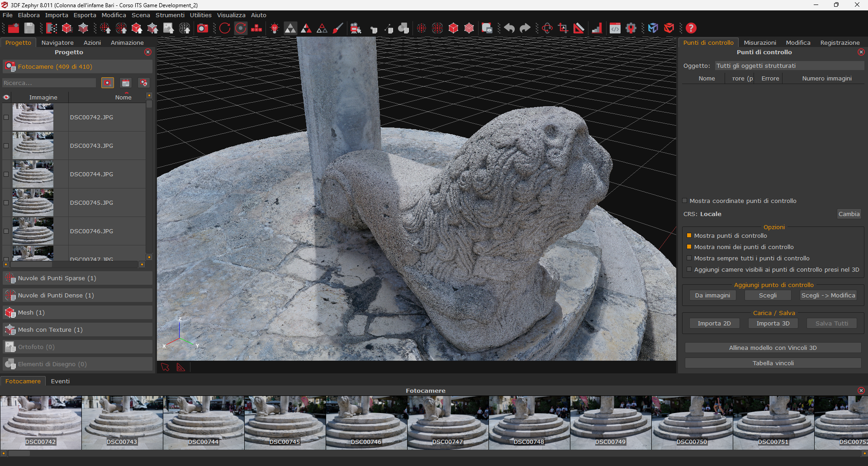Viewport: 868px width, 466px height.
Task: Open help via red question mark icon
Action: 691,28
